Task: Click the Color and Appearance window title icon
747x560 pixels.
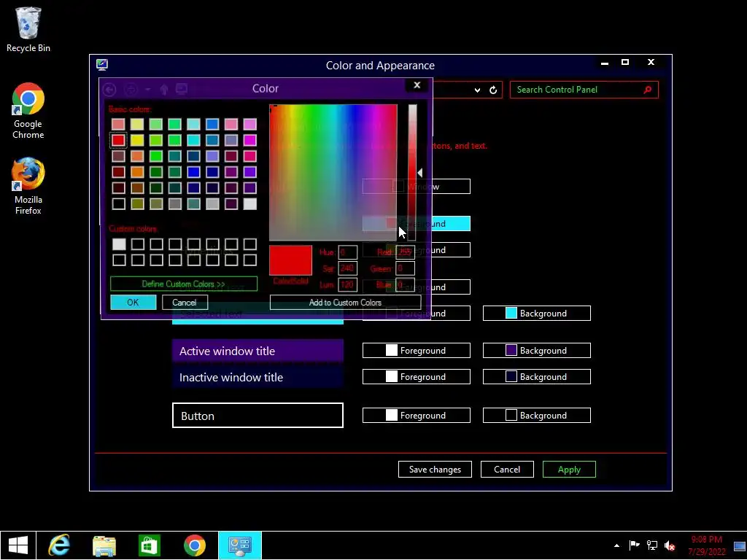Action: [x=102, y=64]
